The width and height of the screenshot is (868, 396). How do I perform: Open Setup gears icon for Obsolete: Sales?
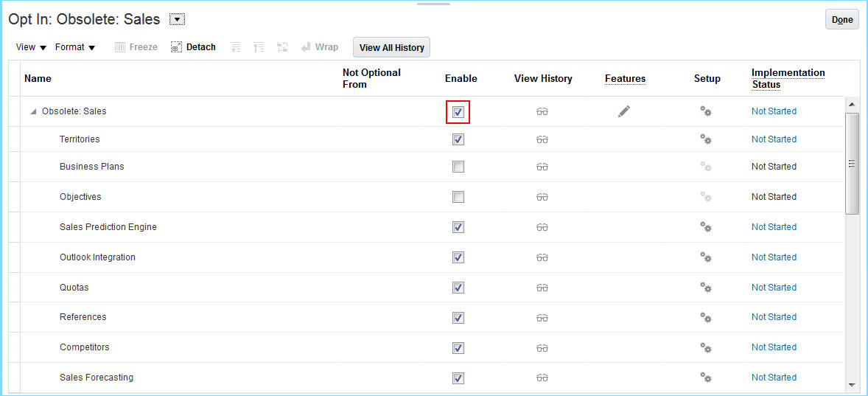(x=705, y=111)
